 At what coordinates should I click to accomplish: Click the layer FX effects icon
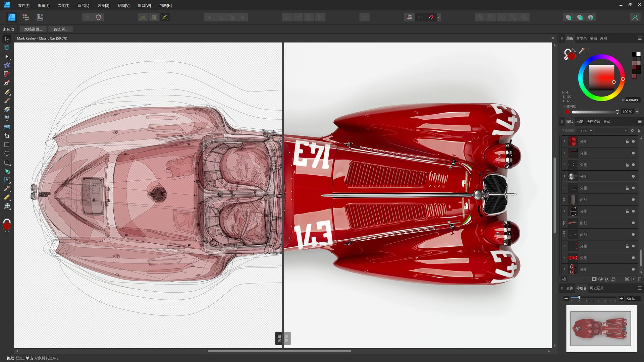(x=607, y=279)
